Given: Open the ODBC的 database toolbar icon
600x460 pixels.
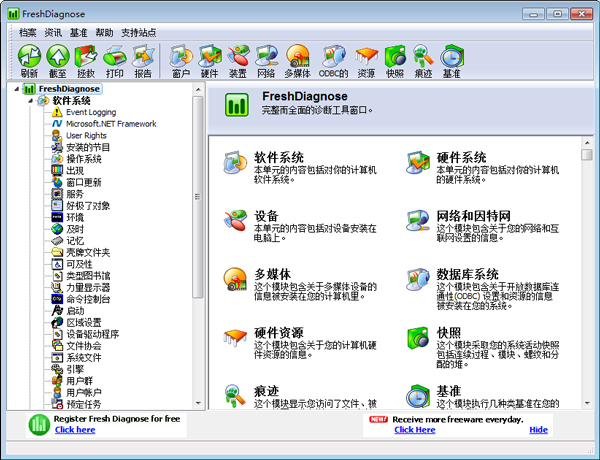Looking at the screenshot, I should point(333,62).
